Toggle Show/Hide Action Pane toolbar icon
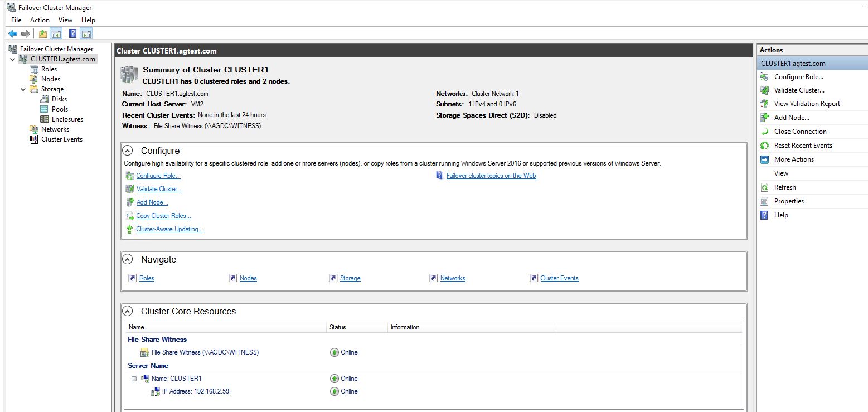The image size is (868, 412). [86, 33]
